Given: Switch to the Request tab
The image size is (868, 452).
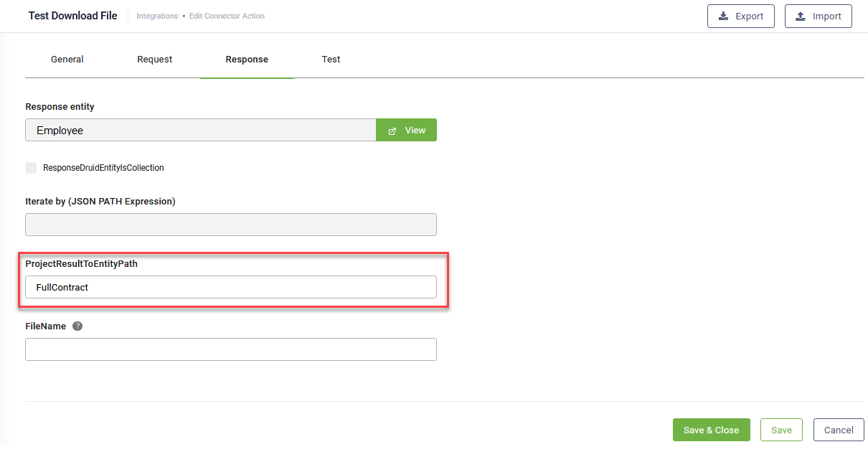Looking at the screenshot, I should coord(154,60).
